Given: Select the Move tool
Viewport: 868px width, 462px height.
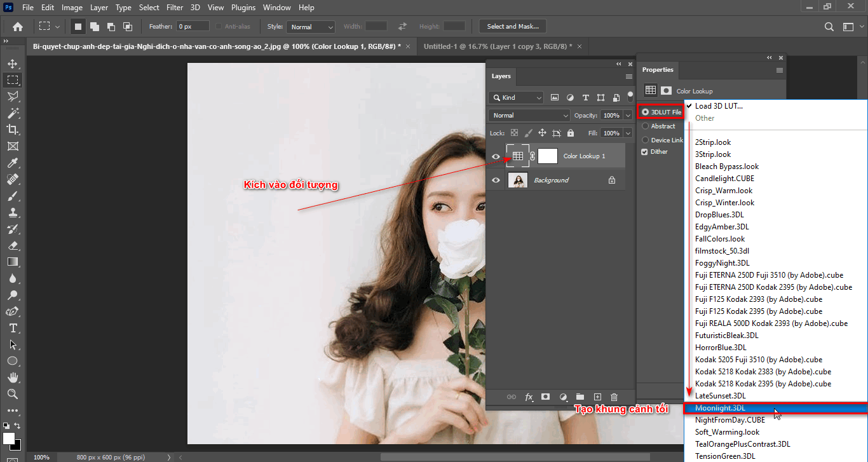Looking at the screenshot, I should 13,63.
